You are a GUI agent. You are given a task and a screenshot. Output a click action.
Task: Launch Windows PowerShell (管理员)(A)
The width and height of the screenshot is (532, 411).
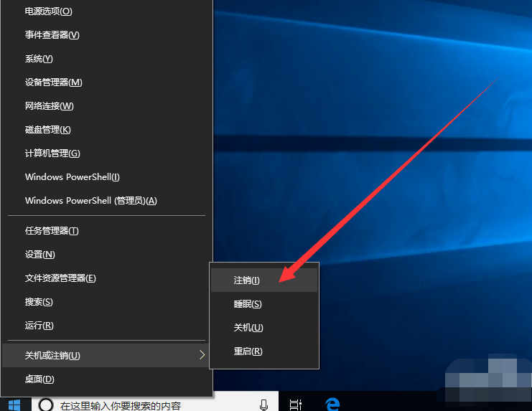pos(90,201)
